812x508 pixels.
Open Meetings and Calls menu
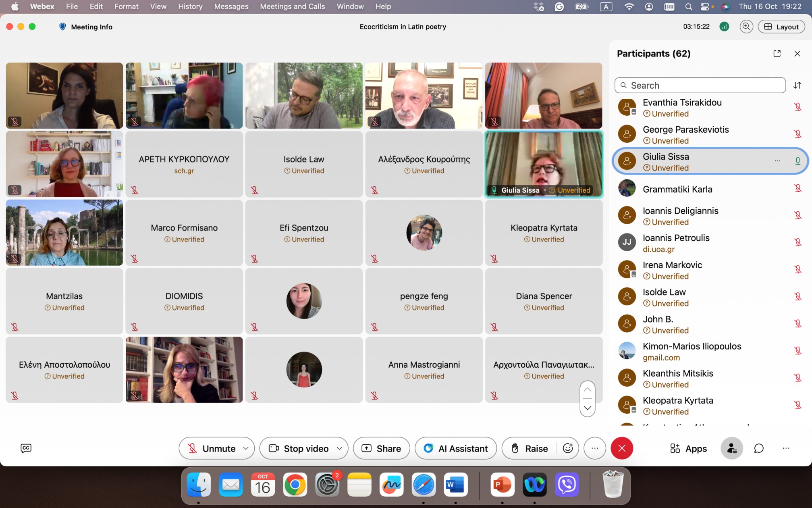(x=292, y=6)
